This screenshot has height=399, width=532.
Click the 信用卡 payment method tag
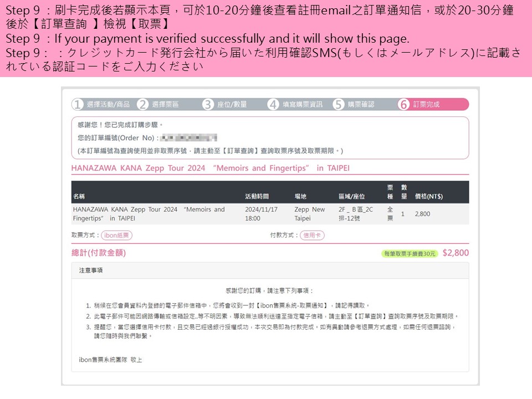(x=312, y=236)
